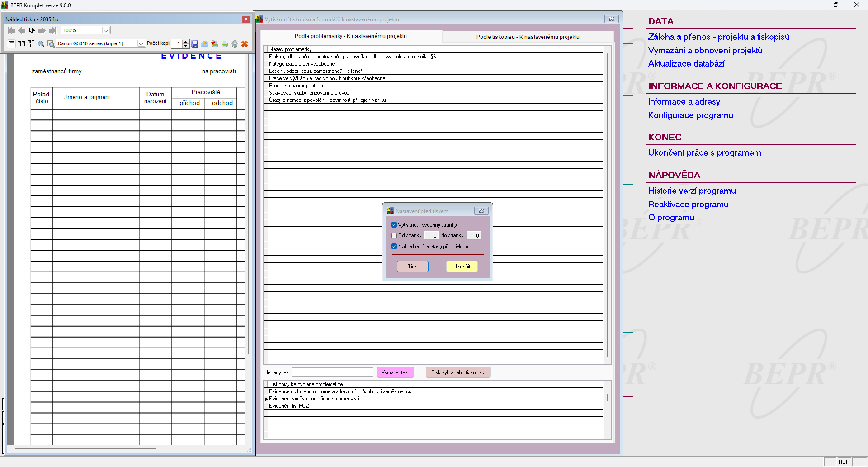Open printer setup icon with red mark
The width and height of the screenshot is (868, 467).
(215, 44)
